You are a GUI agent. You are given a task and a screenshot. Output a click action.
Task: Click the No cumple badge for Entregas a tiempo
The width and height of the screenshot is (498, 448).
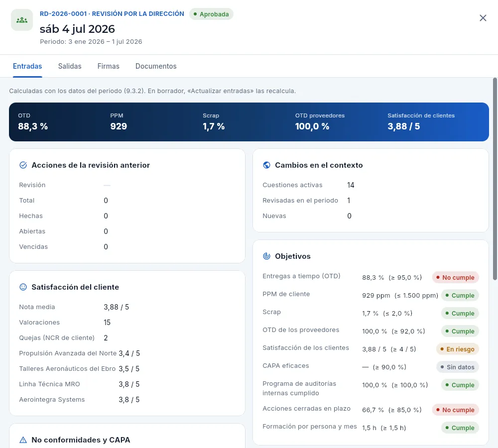click(x=456, y=277)
